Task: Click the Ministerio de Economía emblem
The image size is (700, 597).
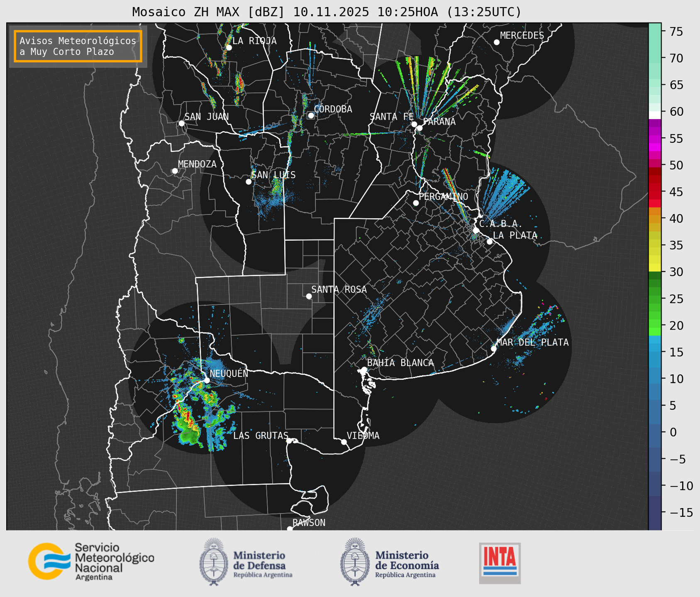Action: [354, 561]
